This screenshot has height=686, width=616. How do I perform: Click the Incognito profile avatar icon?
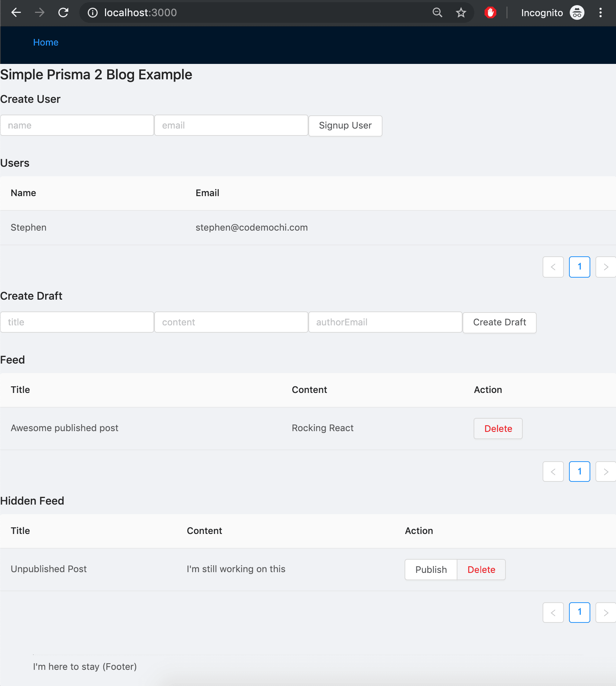click(576, 12)
